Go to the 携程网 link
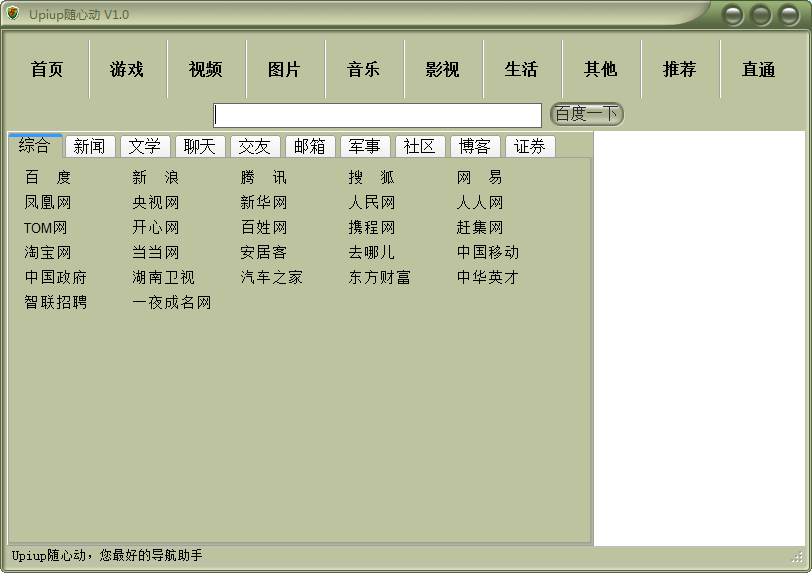The image size is (812, 573). 371,227
